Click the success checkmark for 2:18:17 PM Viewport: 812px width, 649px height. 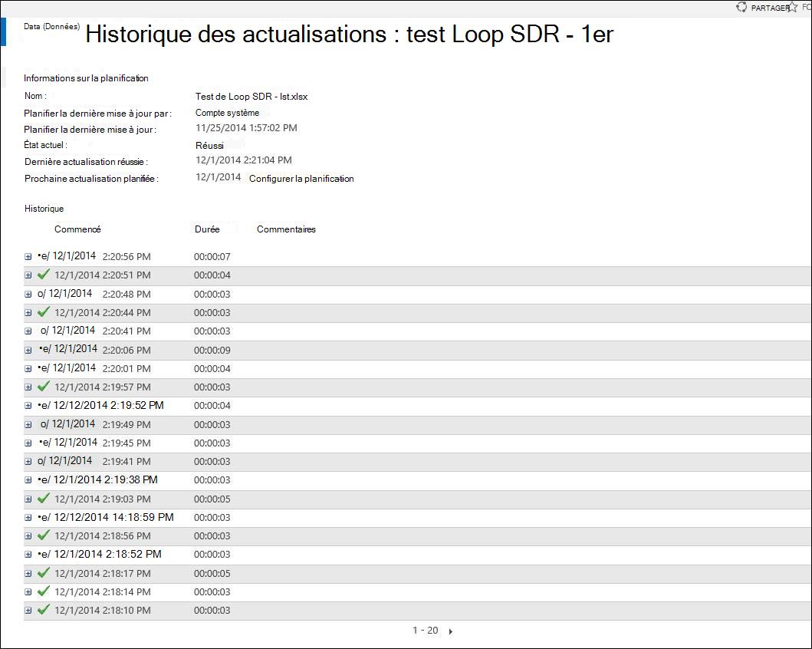coord(44,573)
